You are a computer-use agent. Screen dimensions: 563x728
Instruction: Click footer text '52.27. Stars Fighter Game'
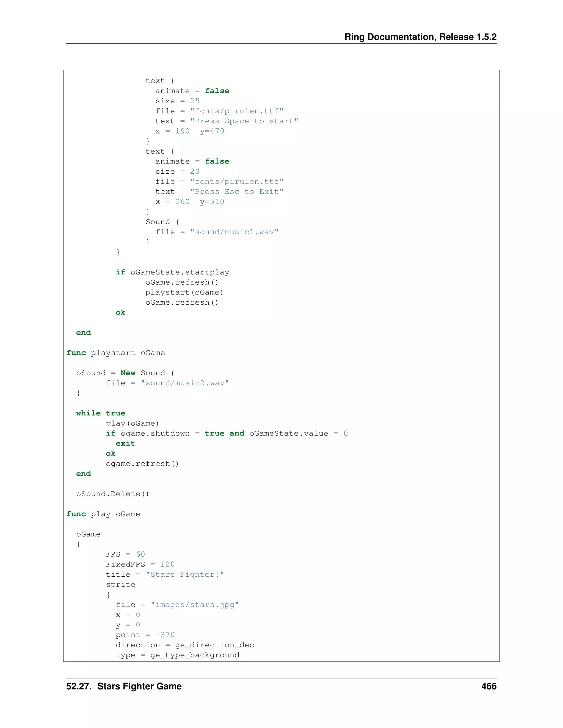[124, 686]
